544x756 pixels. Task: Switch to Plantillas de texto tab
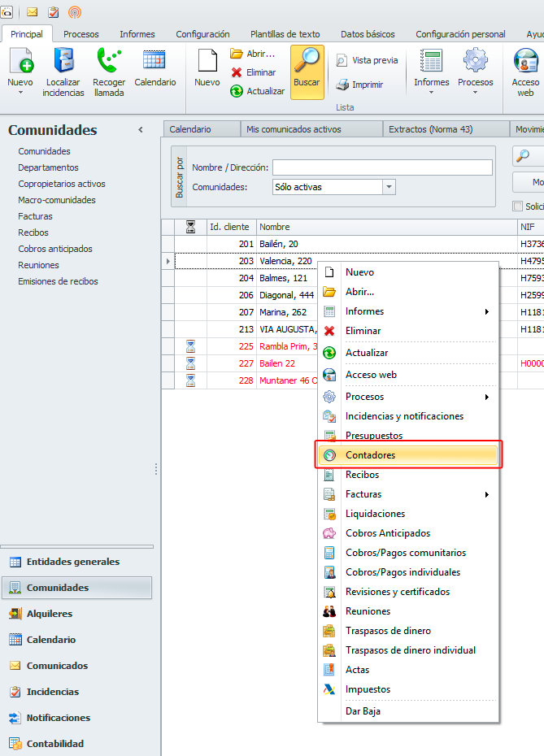(285, 34)
